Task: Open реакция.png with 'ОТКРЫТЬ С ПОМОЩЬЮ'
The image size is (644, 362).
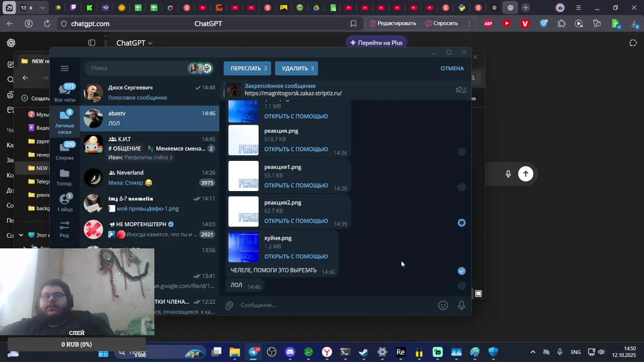Action: click(x=296, y=149)
